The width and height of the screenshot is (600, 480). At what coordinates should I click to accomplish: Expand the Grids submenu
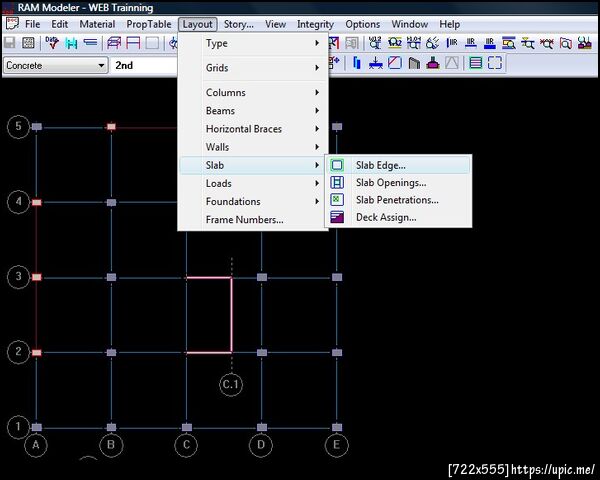pyautogui.click(x=253, y=68)
